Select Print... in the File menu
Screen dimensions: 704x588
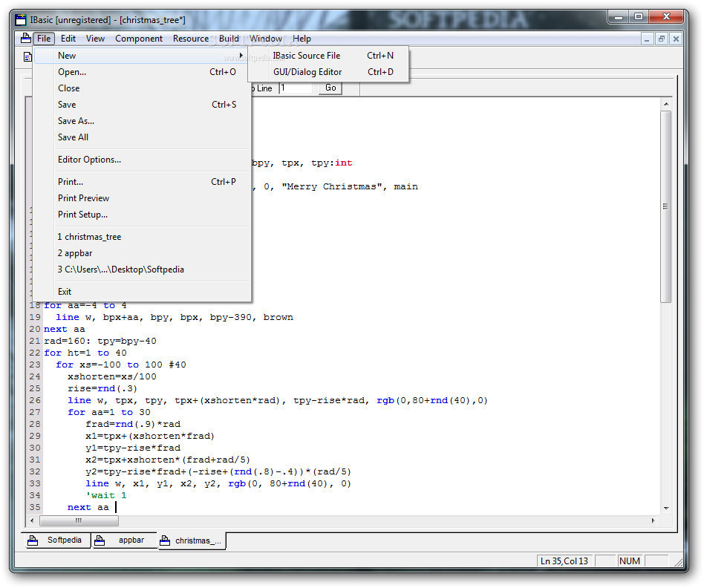point(141,182)
